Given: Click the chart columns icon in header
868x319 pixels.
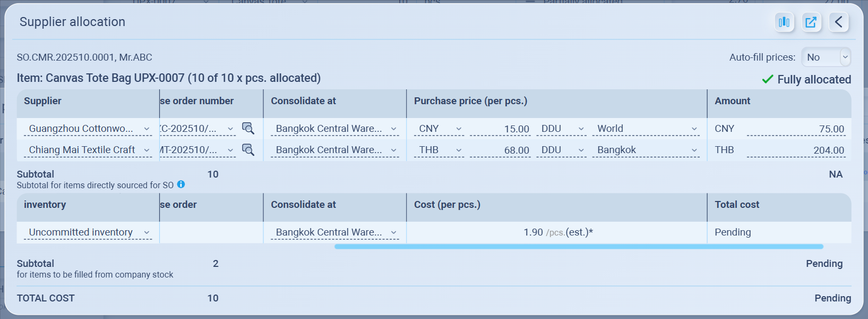Looking at the screenshot, I should tap(784, 22).
